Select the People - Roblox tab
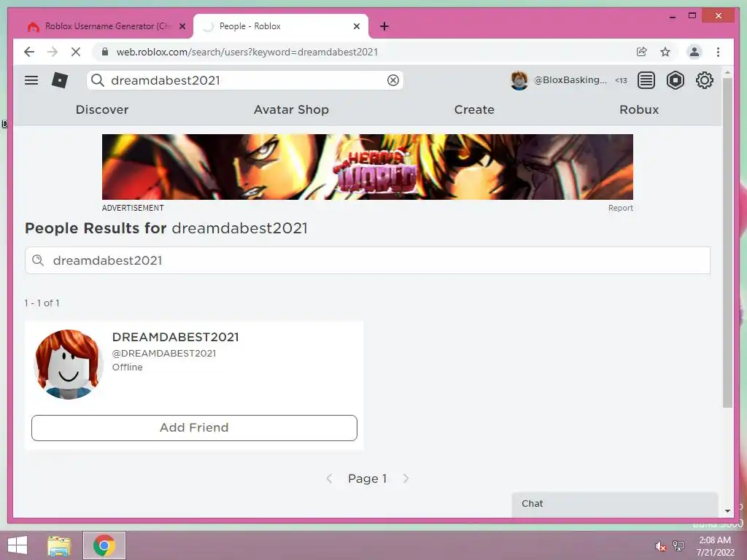The width and height of the screenshot is (747, 560). [281, 27]
